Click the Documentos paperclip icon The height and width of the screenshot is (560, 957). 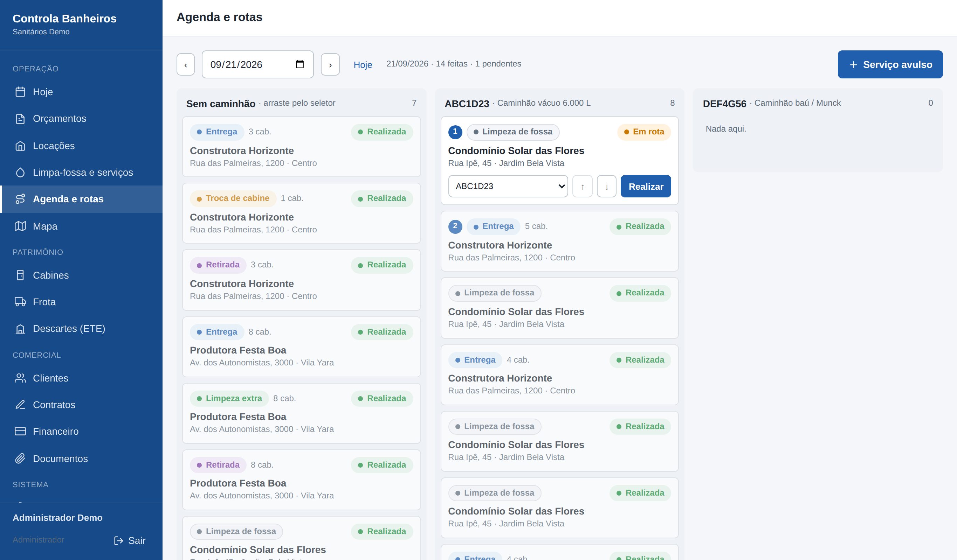pyautogui.click(x=20, y=459)
